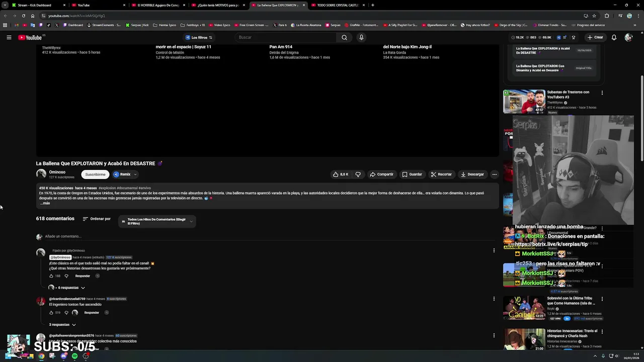The image size is (644, 362).
Task: Bookmark this page with the star icon
Action: click(x=594, y=16)
